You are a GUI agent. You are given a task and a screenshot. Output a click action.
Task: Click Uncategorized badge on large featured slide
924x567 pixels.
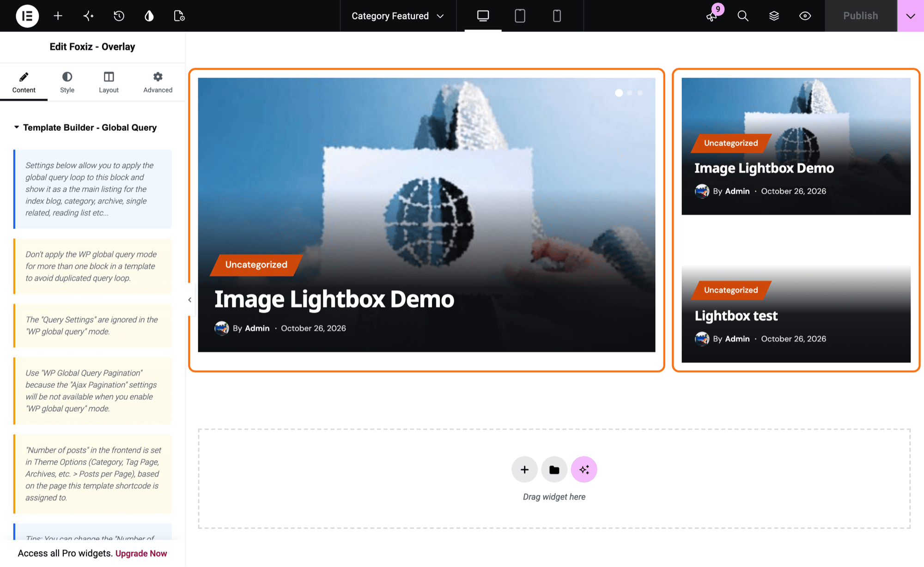point(256,265)
